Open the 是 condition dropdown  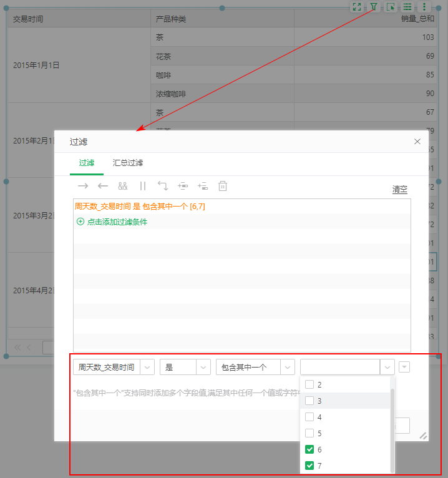coord(203,368)
